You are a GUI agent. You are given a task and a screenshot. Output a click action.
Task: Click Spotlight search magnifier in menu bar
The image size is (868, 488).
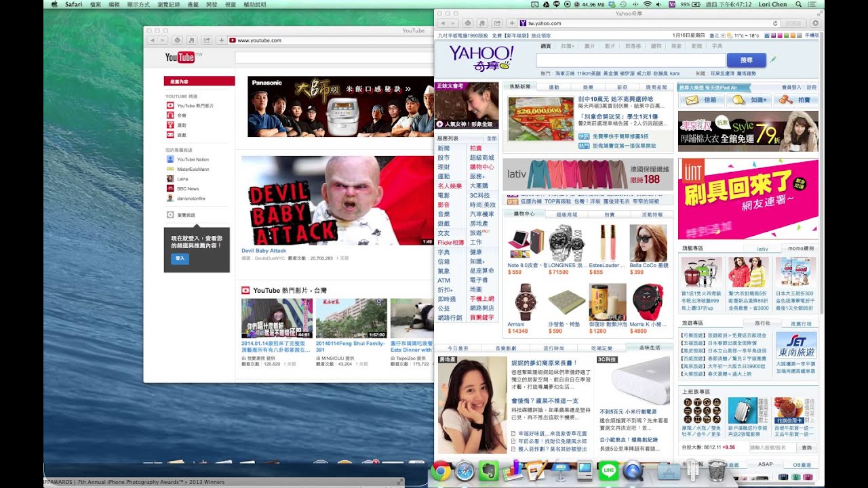click(797, 4)
